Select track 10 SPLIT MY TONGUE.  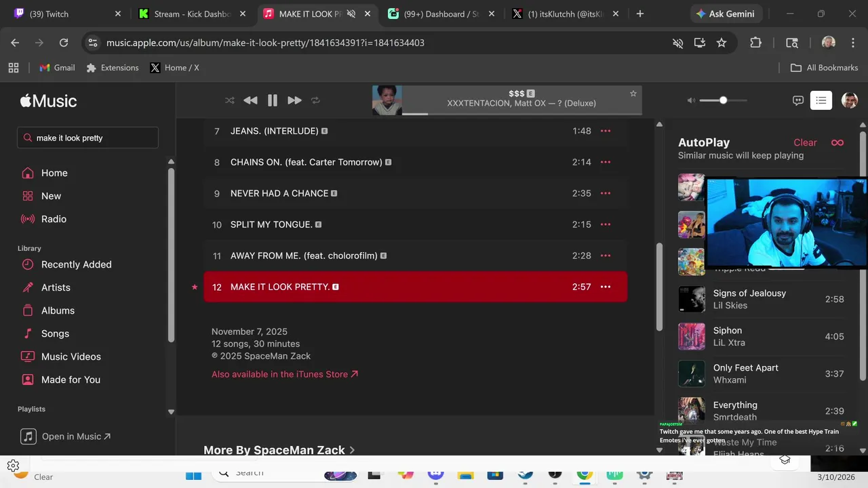point(415,224)
